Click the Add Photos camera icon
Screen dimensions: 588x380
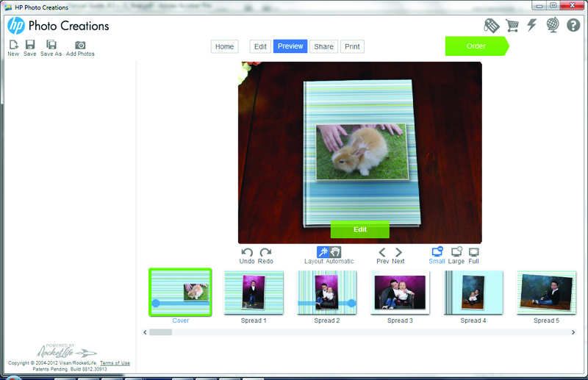(x=80, y=45)
